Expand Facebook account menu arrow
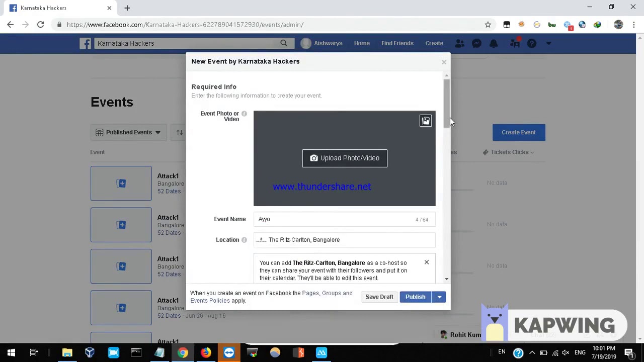The image size is (644, 362). [x=548, y=43]
